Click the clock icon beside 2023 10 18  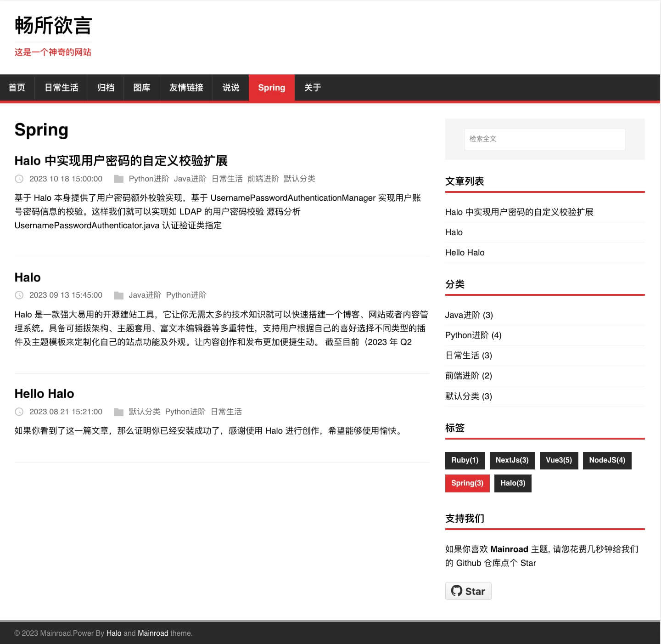coord(19,179)
